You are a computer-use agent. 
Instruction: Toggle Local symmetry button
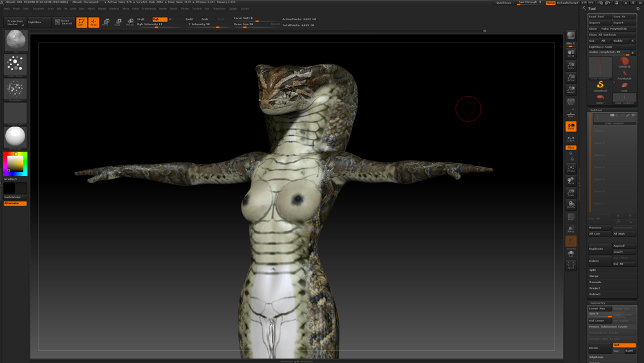click(571, 126)
